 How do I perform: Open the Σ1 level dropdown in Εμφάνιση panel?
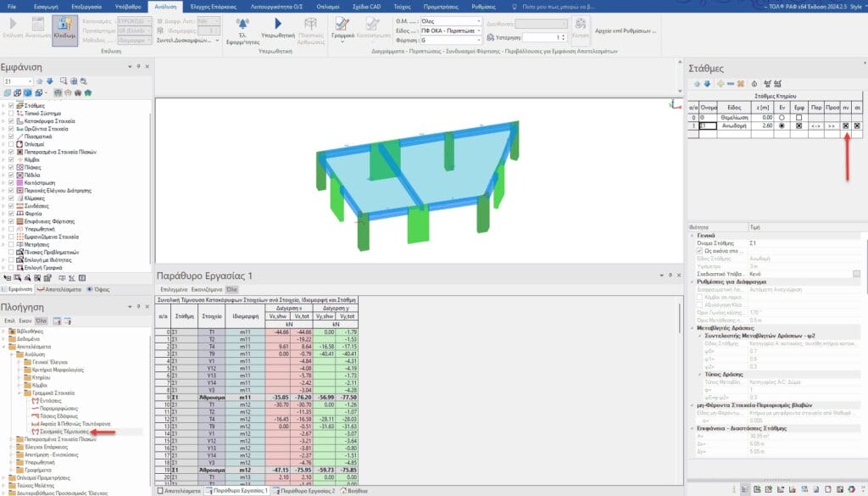29,81
